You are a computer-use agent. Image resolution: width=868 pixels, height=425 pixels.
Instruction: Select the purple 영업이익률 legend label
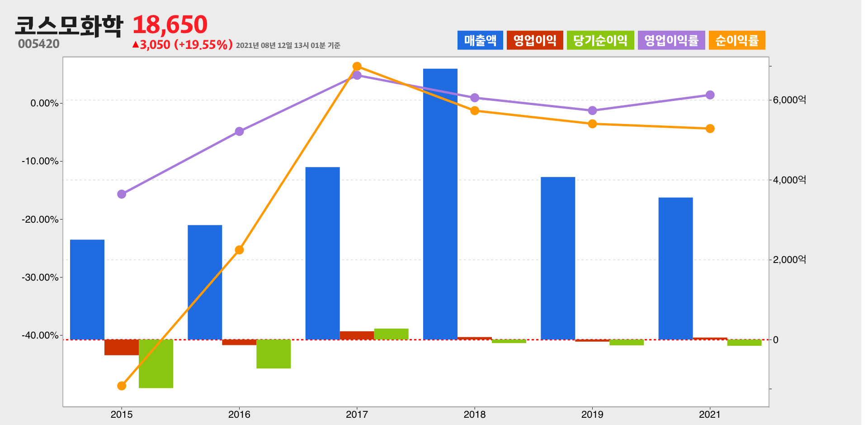point(671,40)
